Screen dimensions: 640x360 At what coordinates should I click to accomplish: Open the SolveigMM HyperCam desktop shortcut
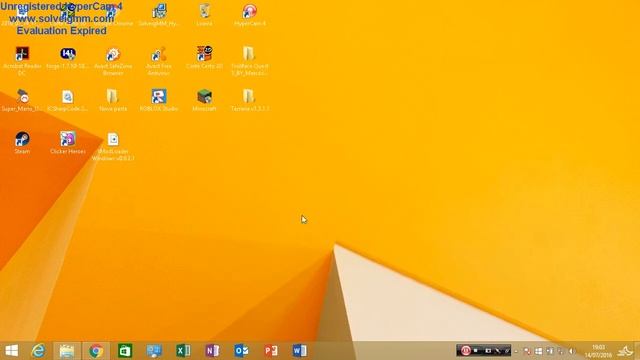159,14
